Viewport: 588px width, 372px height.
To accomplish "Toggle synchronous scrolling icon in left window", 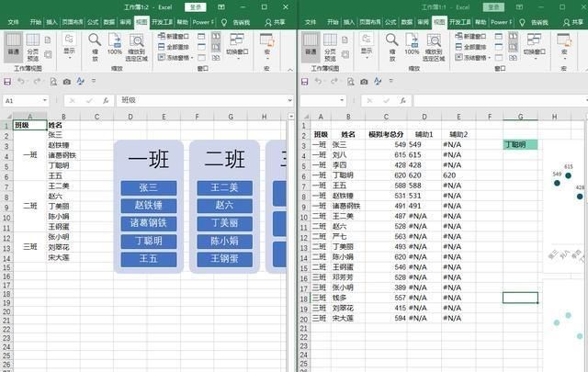I will [x=216, y=47].
